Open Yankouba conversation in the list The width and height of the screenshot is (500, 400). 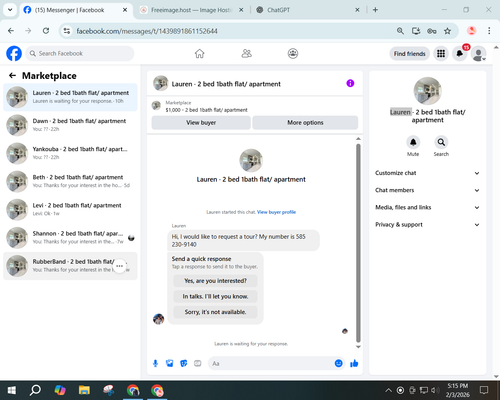pyautogui.click(x=70, y=153)
